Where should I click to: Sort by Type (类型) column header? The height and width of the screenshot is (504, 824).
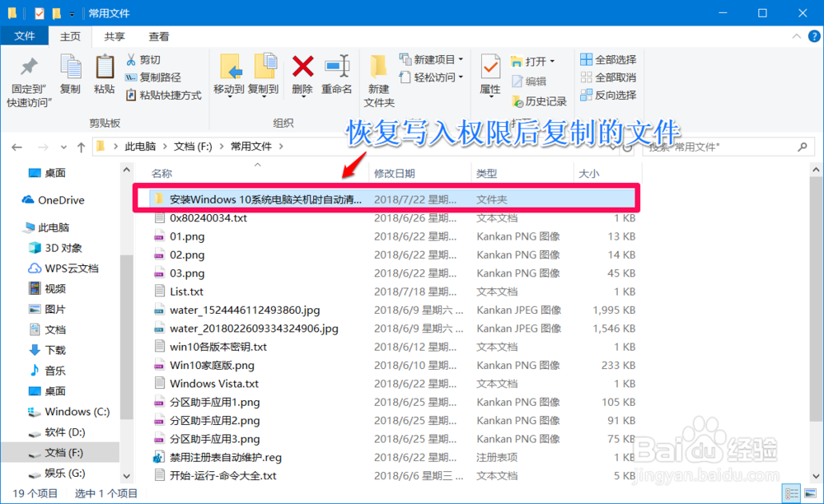487,173
